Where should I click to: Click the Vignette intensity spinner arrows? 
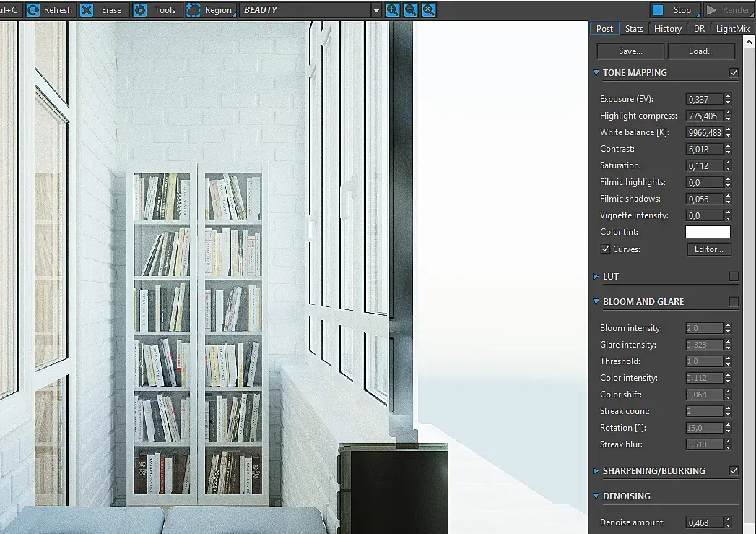728,215
